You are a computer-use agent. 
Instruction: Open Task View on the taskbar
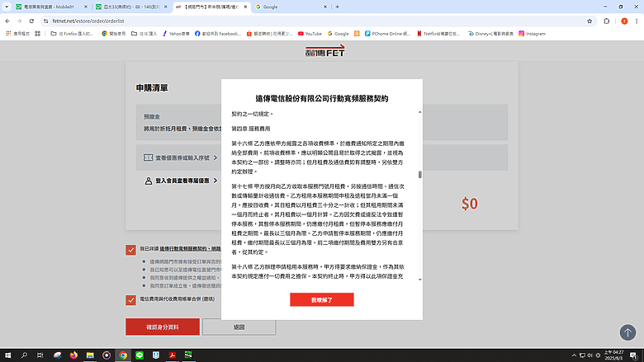(40, 355)
